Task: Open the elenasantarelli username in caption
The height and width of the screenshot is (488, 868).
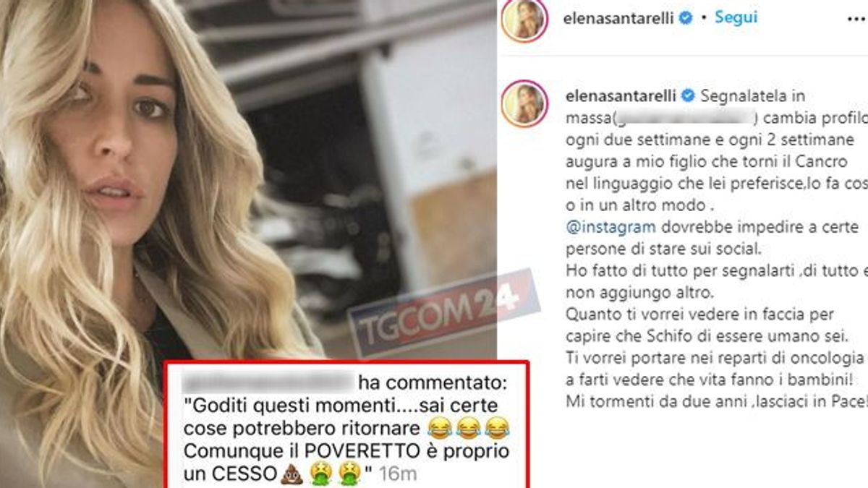Action: coord(620,95)
